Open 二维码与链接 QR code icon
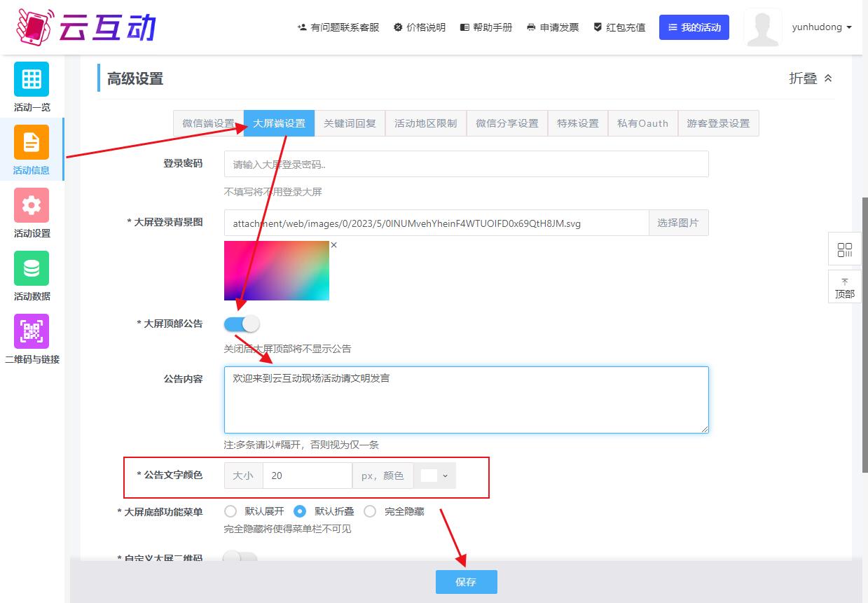Image resolution: width=868 pixels, height=603 pixels. [32, 331]
